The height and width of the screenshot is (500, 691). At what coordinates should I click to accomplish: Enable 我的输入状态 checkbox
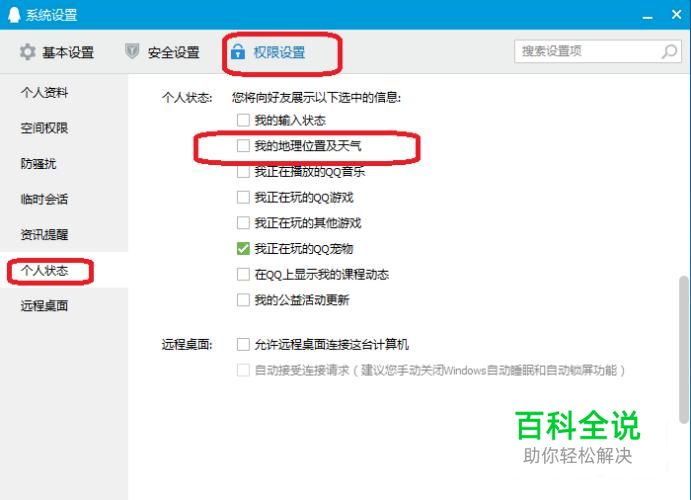point(243,120)
